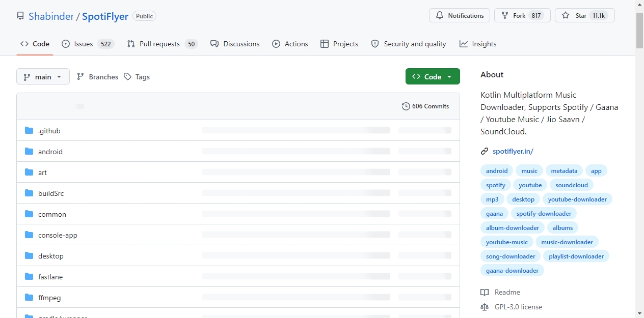Click the Notifications button

460,16
